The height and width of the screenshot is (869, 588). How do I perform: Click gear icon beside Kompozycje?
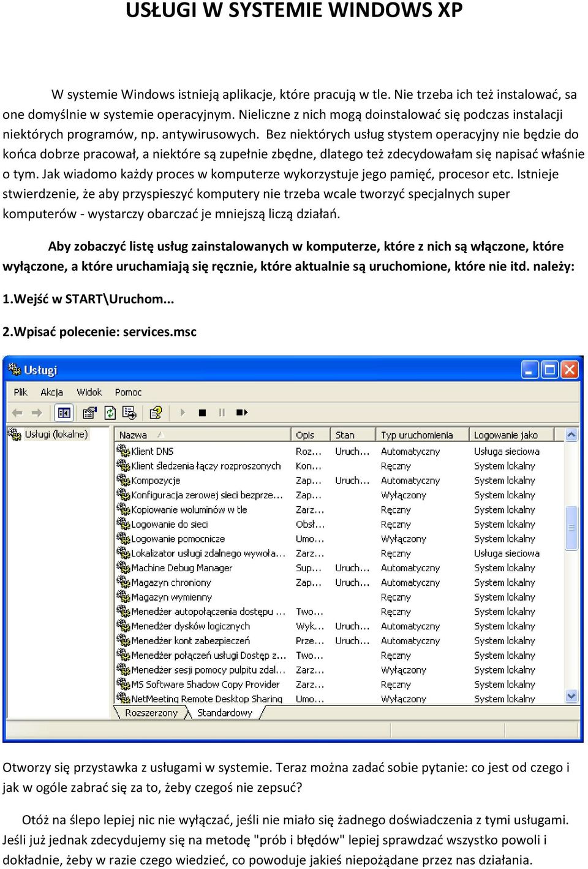(123, 480)
